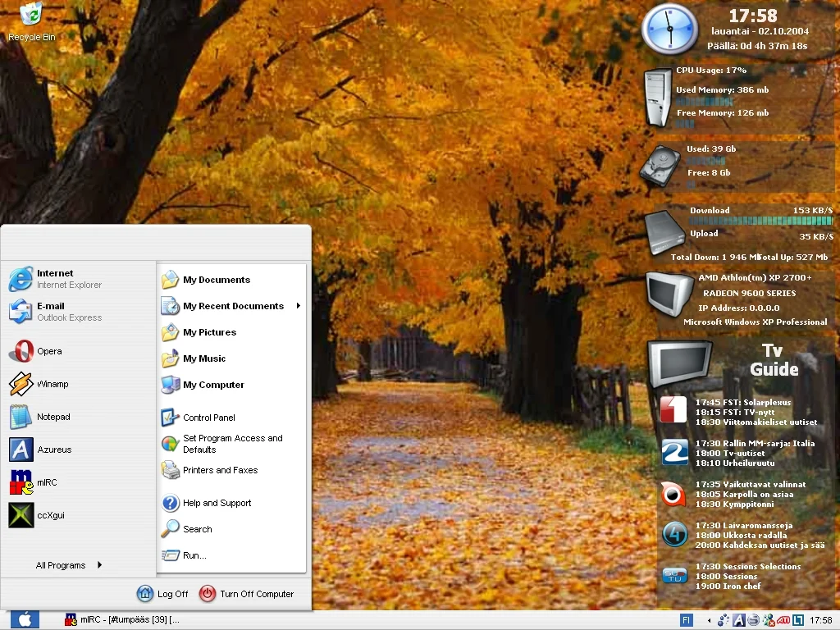Open Printers and Faxes

(x=220, y=470)
